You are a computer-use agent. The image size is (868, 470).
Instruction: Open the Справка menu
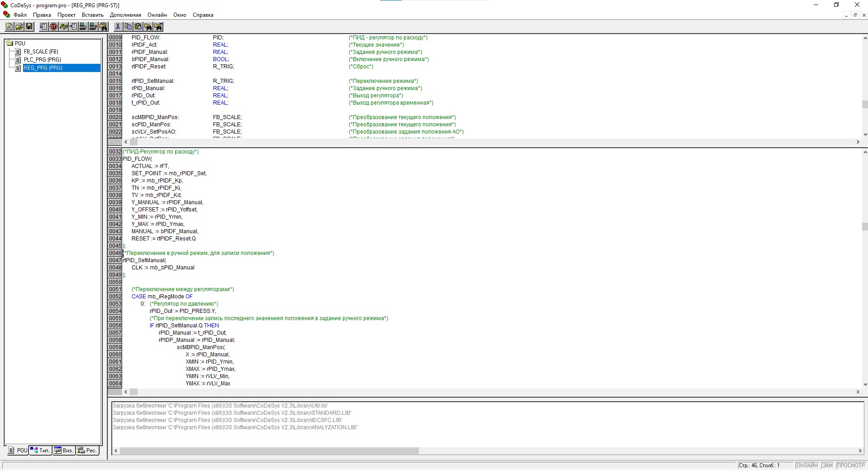click(x=203, y=15)
